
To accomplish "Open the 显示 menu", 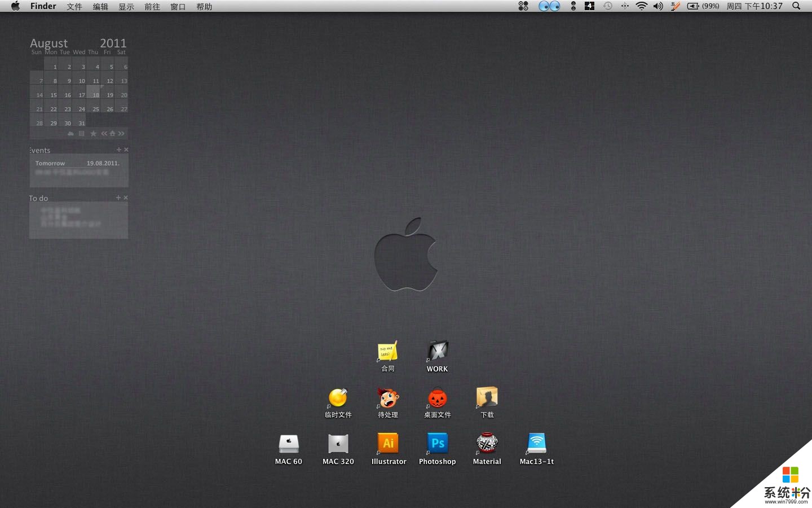I will click(126, 7).
